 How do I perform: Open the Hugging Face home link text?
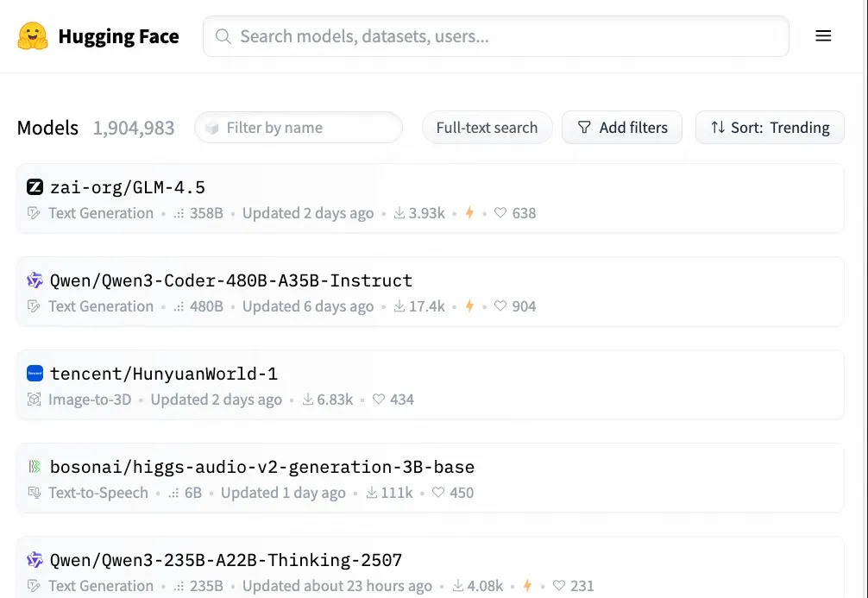pyautogui.click(x=118, y=36)
